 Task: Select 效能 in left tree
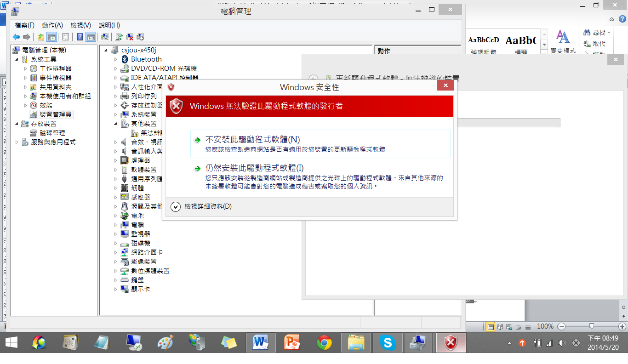[x=41, y=105]
